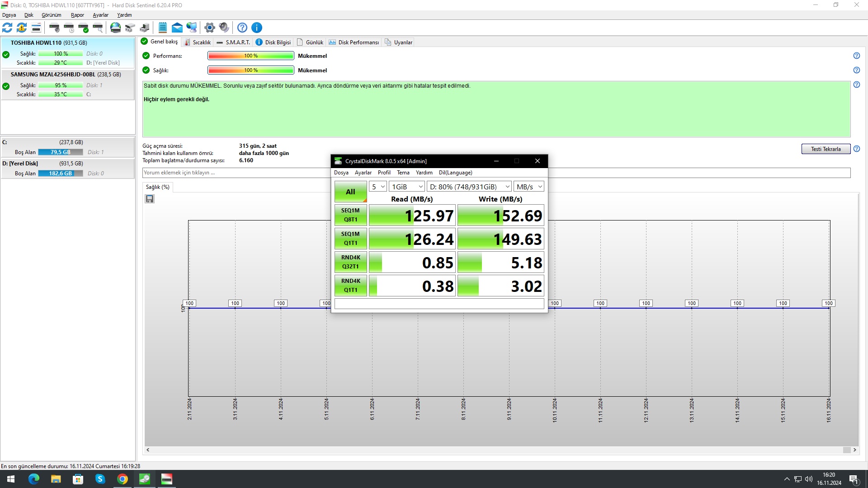Open the settings gear icon in toolbar
The height and width of the screenshot is (488, 868).
click(209, 28)
